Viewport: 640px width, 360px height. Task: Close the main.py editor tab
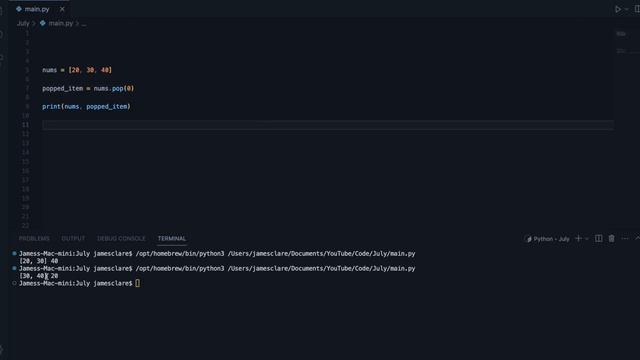tap(62, 9)
